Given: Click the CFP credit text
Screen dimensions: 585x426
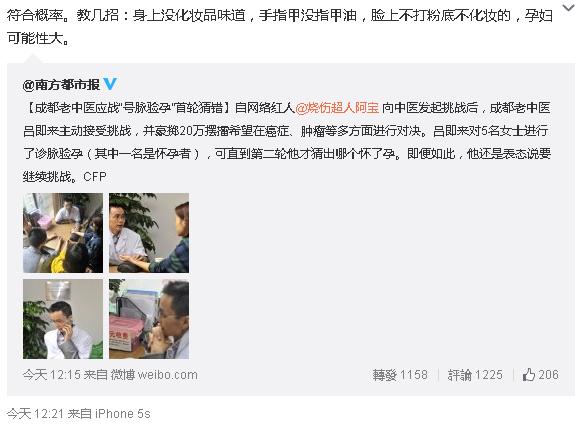Looking at the screenshot, I should [x=95, y=176].
